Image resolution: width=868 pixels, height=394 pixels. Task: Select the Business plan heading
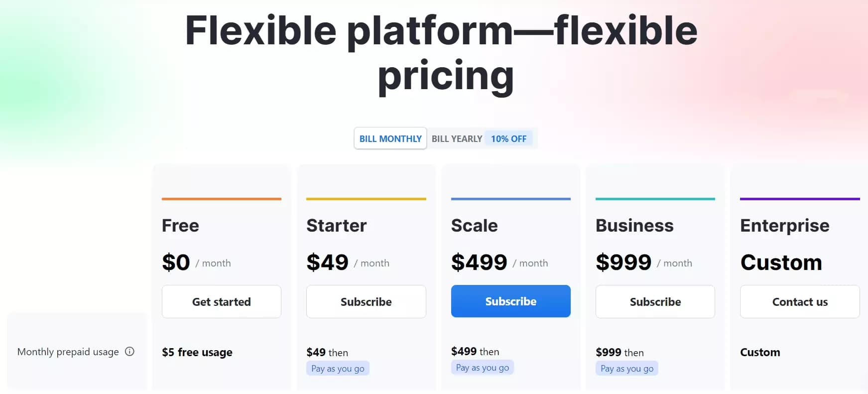634,225
